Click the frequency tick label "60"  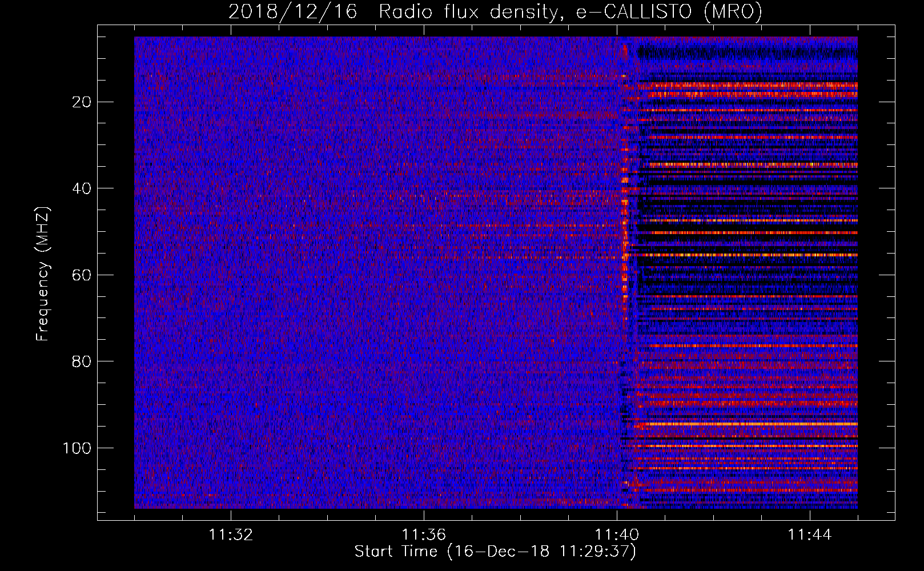(x=82, y=275)
